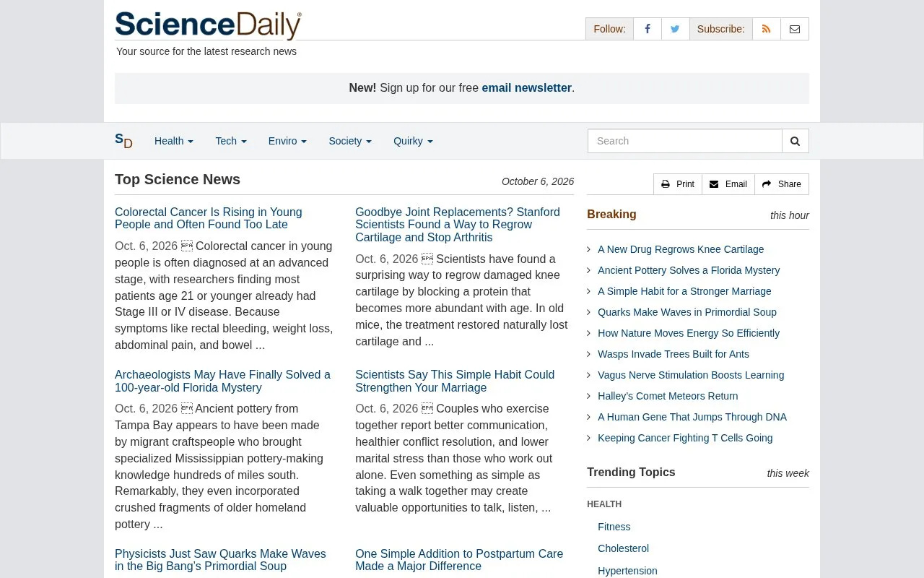
Task: Click the ScienceDaily logo
Action: coord(208,25)
